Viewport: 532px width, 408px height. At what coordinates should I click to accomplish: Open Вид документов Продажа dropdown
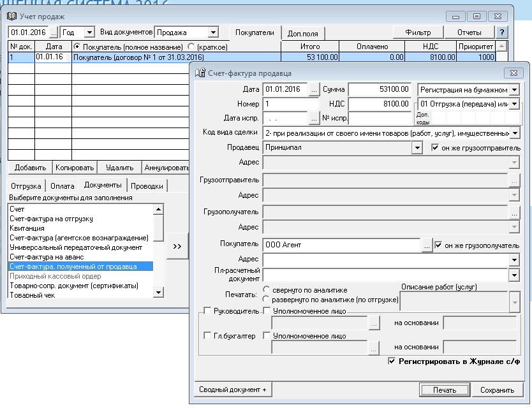[213, 33]
